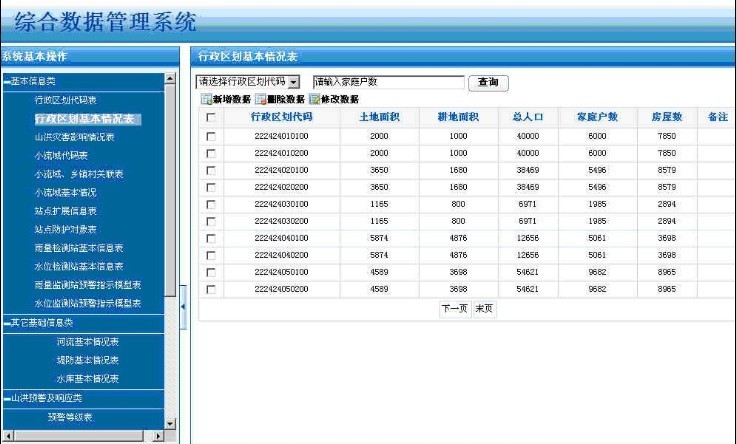Screen dimensions: 737x444
Task: Check the row for code 222424050200
Action: click(x=211, y=289)
